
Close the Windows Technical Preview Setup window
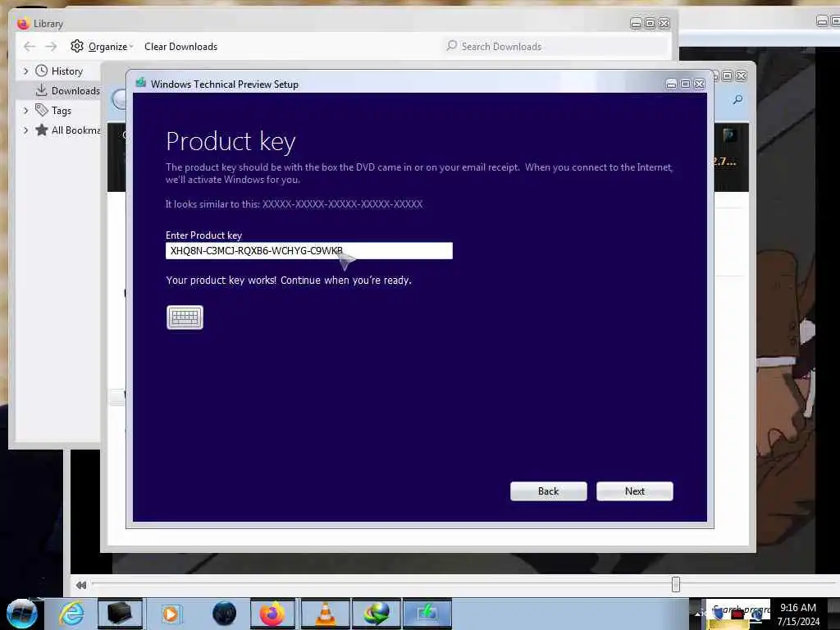[x=699, y=84]
